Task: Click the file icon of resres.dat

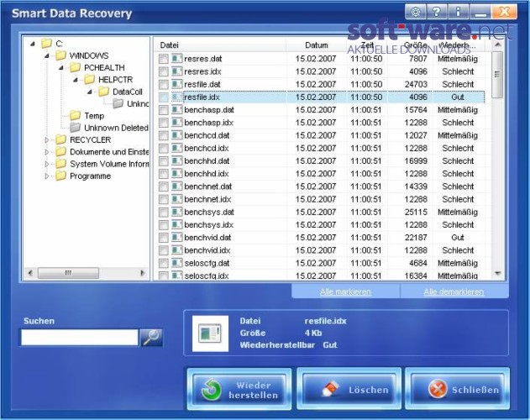Action: click(176, 59)
